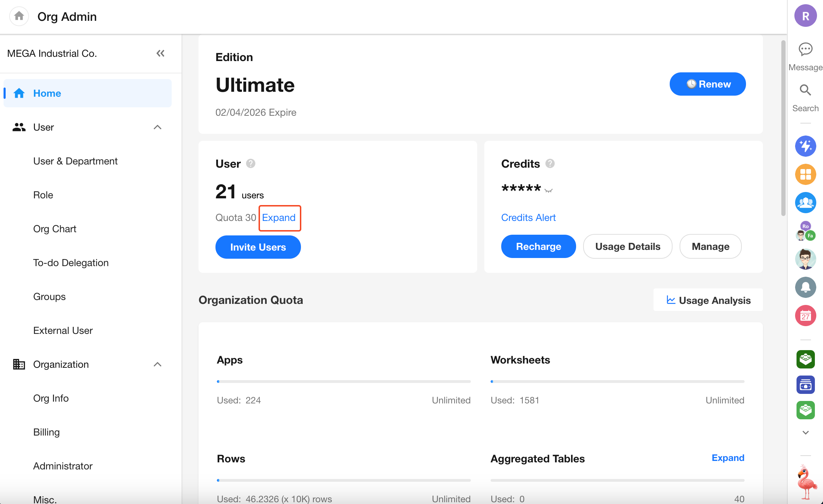The width and height of the screenshot is (823, 504).
Task: Open the Credits Alert link
Action: (528, 217)
